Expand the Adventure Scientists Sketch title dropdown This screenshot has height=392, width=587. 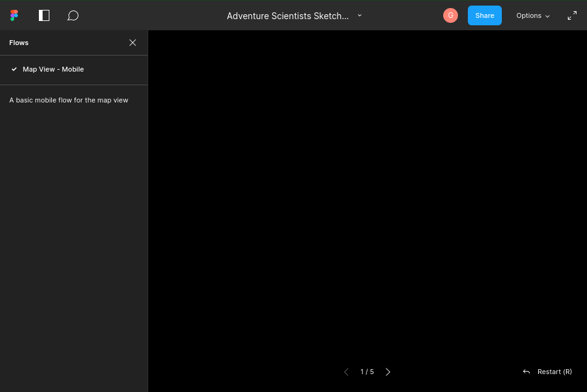pyautogui.click(x=360, y=15)
